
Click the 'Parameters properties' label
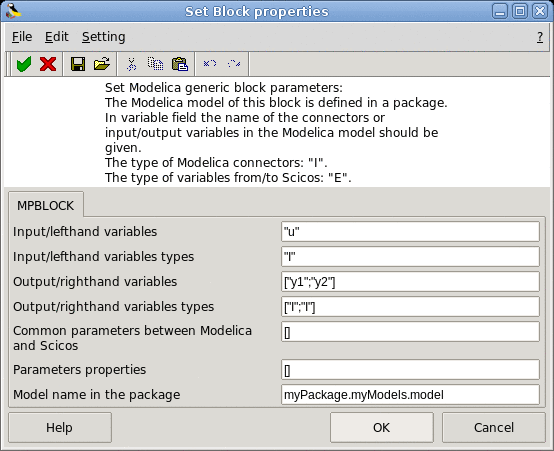coord(79,370)
